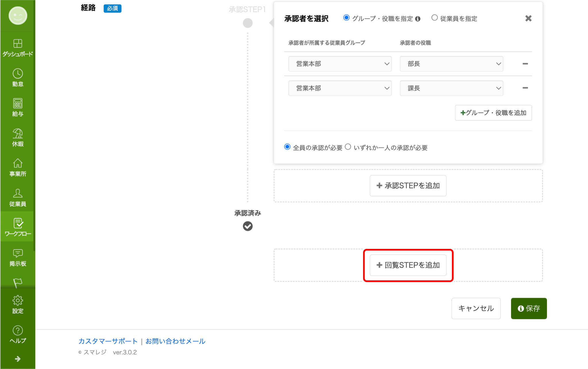
Task: Click the ver.3.0.2 version text
Action: pyautogui.click(x=125, y=352)
